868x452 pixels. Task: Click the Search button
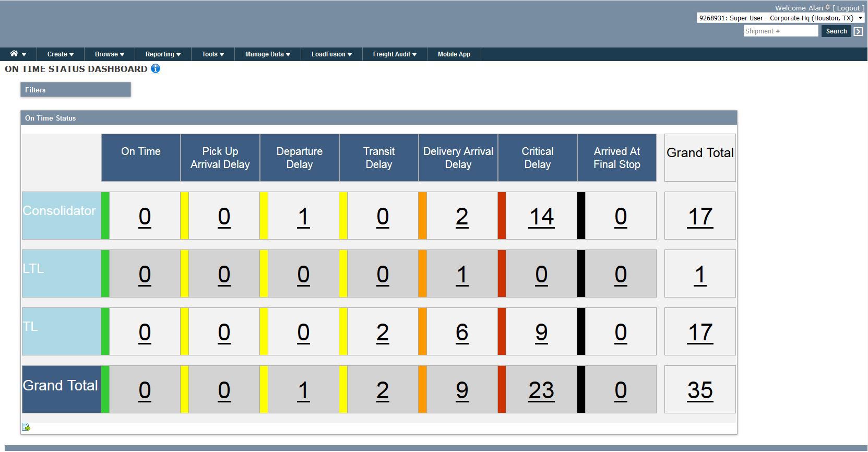pos(836,31)
